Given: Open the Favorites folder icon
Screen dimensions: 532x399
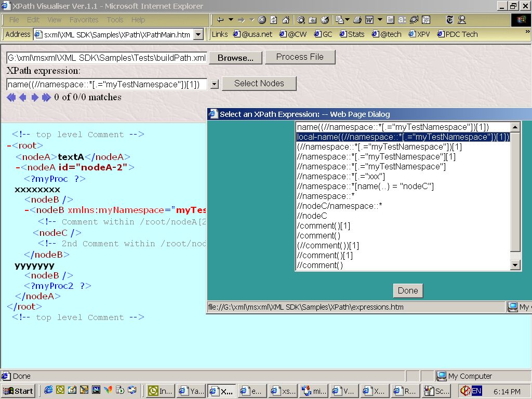Looking at the screenshot, I should click(x=313, y=20).
